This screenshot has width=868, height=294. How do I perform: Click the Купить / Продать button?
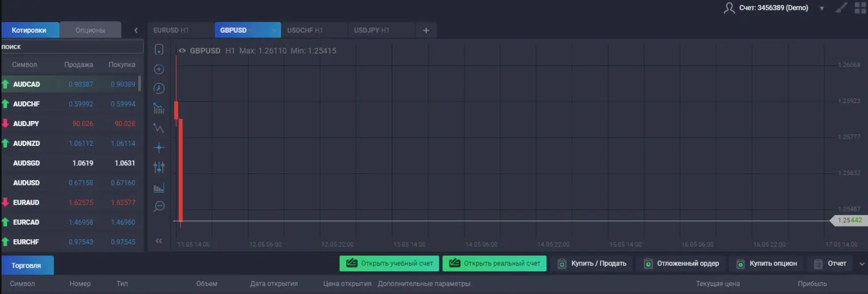tap(592, 263)
